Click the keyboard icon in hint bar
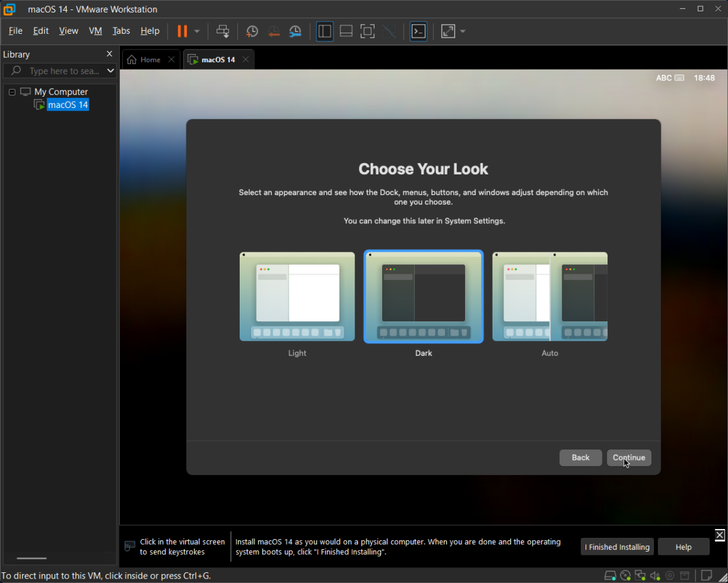Image resolution: width=728 pixels, height=583 pixels. (x=130, y=546)
